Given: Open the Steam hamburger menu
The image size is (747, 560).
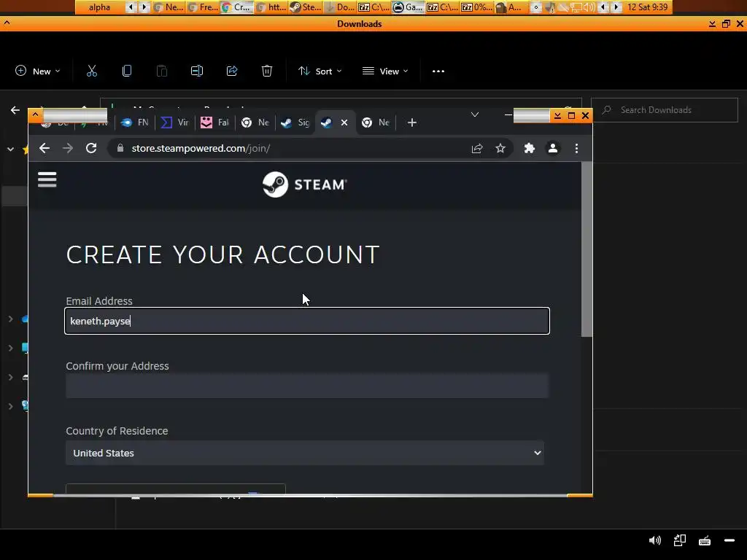Looking at the screenshot, I should [47, 179].
